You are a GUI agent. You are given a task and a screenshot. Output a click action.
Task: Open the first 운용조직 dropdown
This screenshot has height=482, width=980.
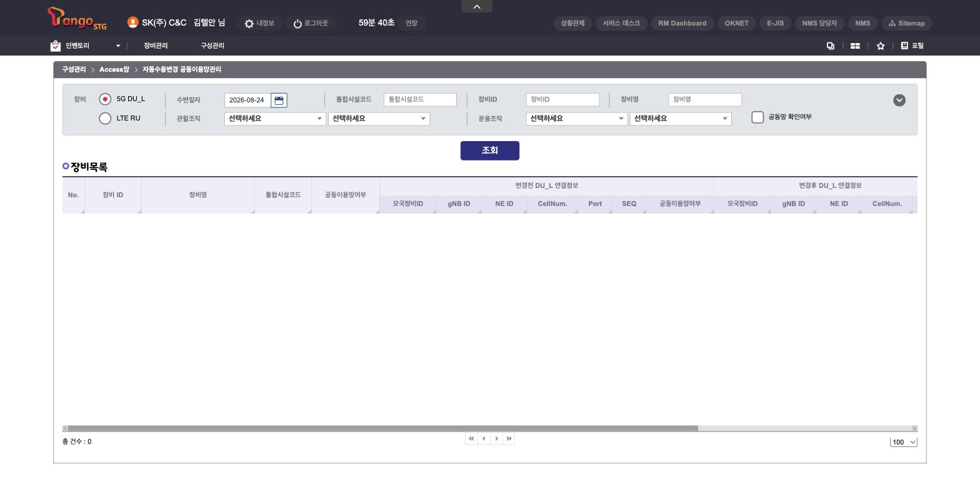coord(577,119)
